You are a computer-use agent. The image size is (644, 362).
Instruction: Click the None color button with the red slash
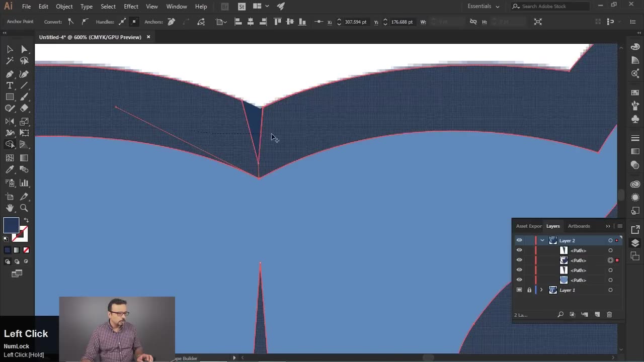pyautogui.click(x=26, y=250)
